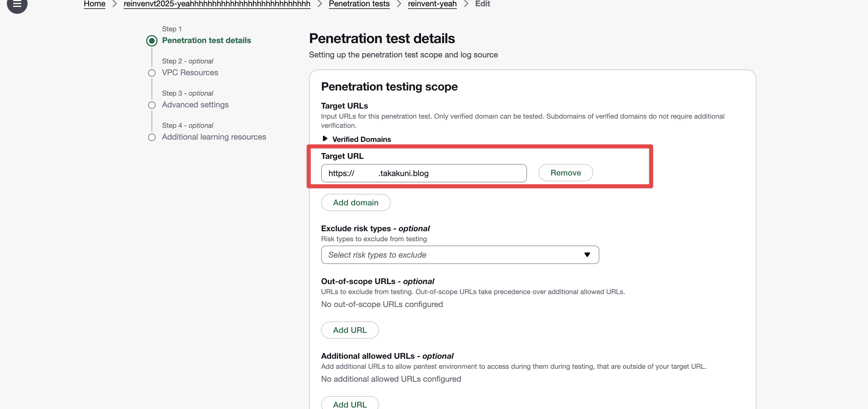Click the risk types dropdown arrow
The height and width of the screenshot is (409, 868).
pos(587,254)
